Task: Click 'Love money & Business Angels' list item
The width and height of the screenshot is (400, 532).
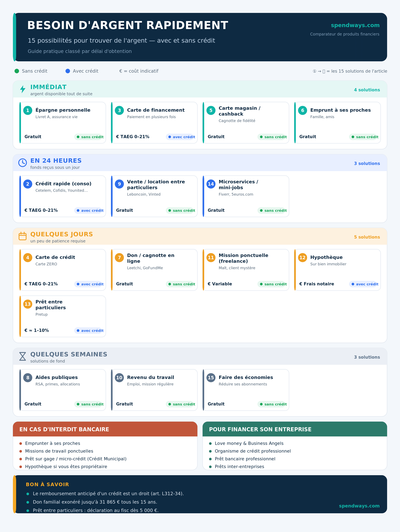Action: [249, 443]
